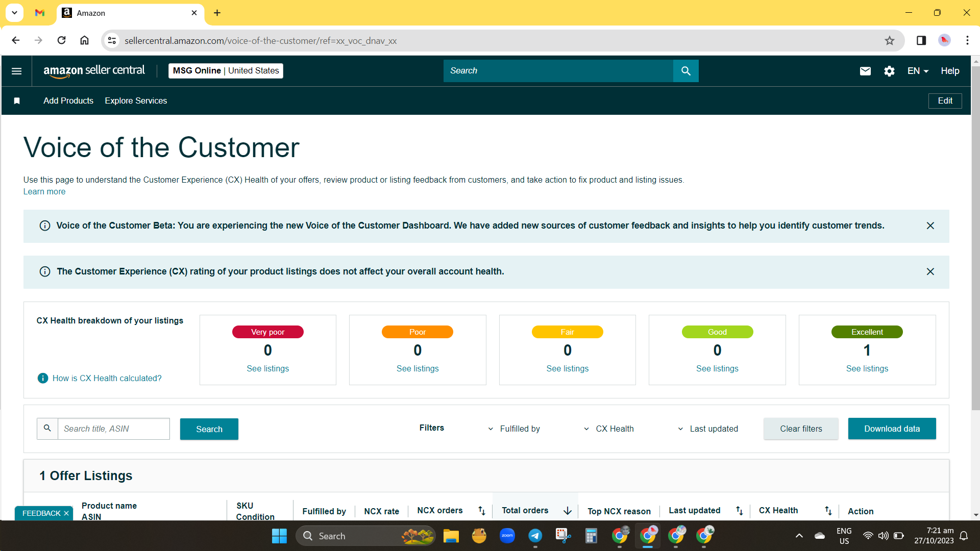Click the search magnifier button in header

click(685, 71)
